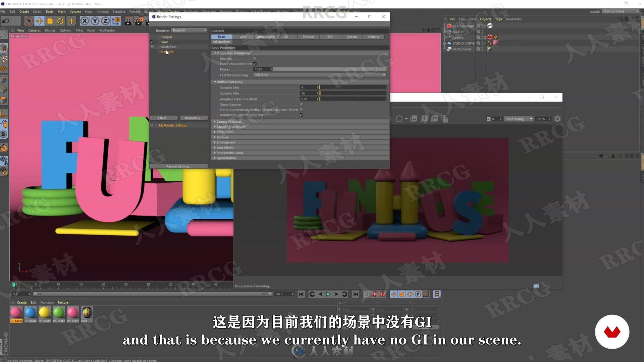644x362 pixels.
Task: Adjust the Samples Min slider
Action: coord(353,87)
